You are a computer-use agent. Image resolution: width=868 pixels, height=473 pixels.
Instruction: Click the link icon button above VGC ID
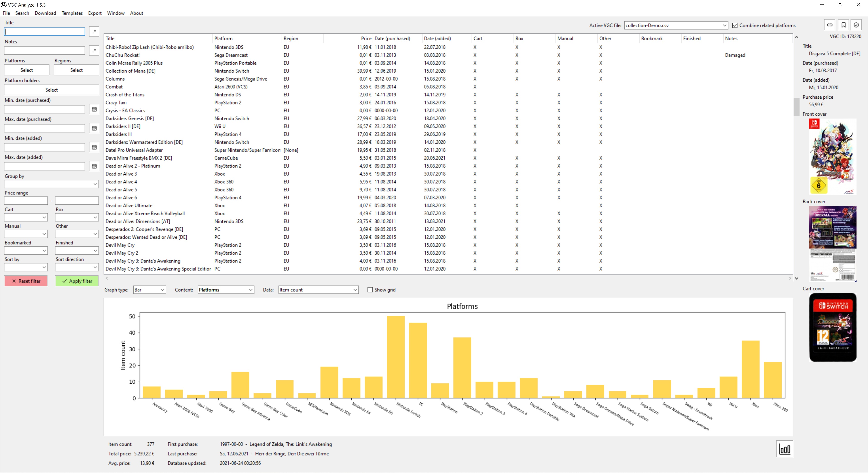(x=830, y=25)
